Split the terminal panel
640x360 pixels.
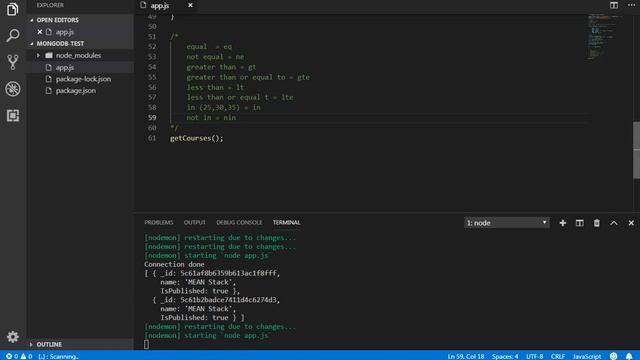pyautogui.click(x=580, y=223)
